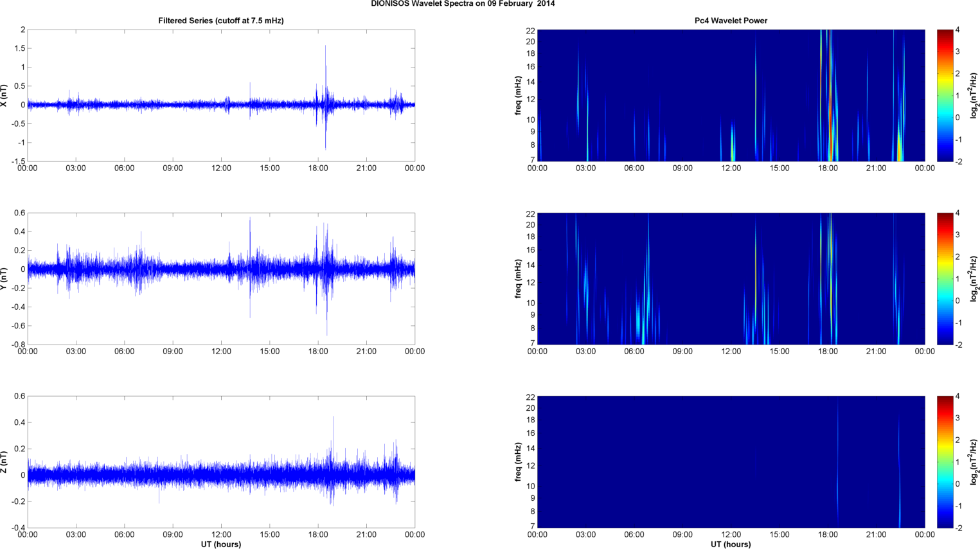Click the 'Pc4 Wavelet Power' heading
Image resolution: width=980 pixels, height=549 pixels.
731,21
